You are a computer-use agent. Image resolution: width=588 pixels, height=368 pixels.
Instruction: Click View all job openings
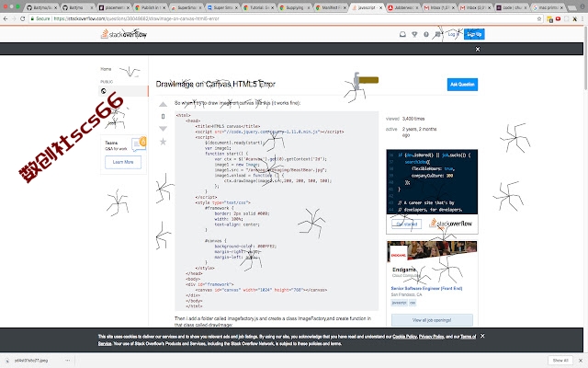click(432, 320)
